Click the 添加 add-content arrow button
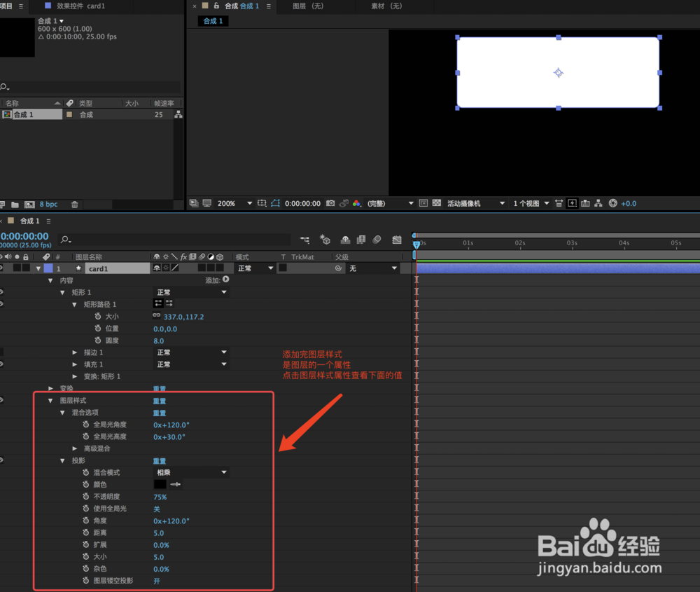 (x=226, y=280)
